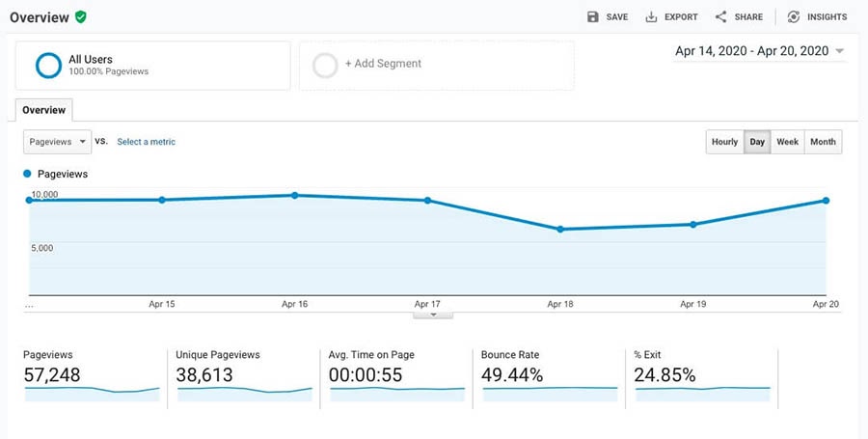Click the EXPORT button label
The height and width of the screenshot is (439, 868).
(x=681, y=17)
